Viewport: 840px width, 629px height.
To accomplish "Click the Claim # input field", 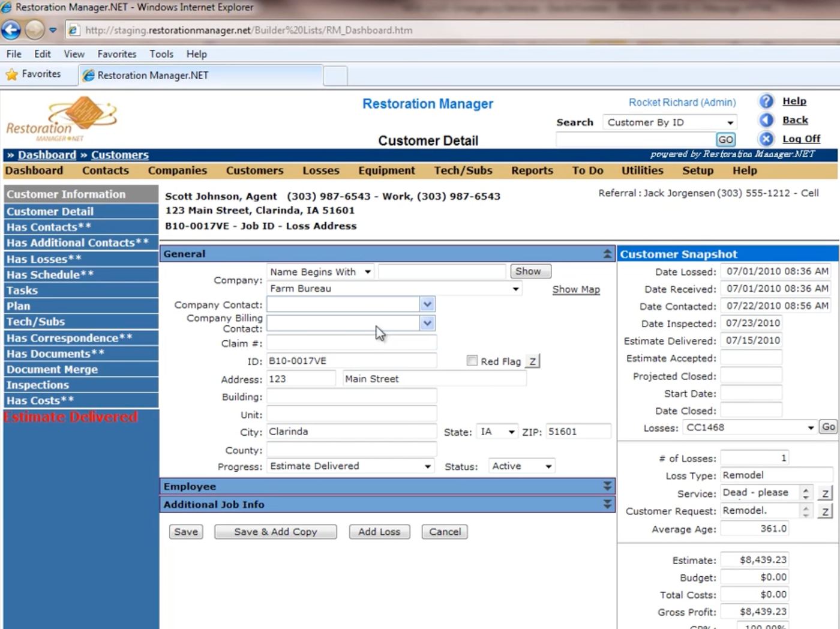I will (352, 343).
